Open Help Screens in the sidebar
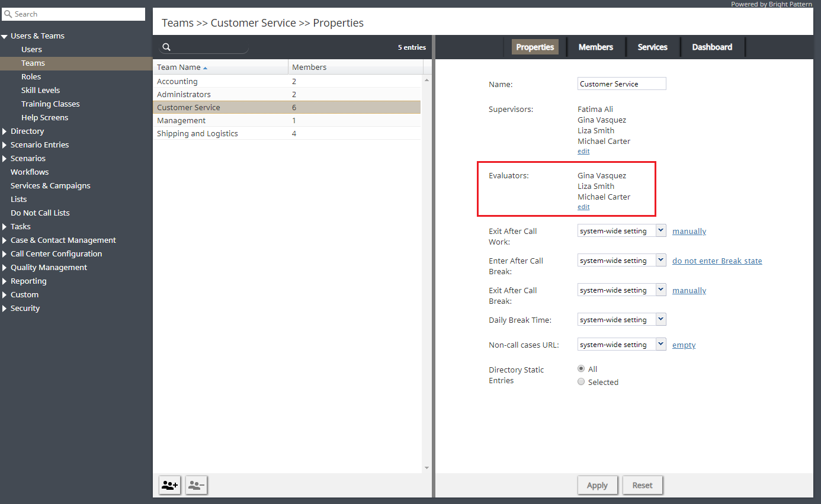Screen dimensions: 821x504 (x=44, y=118)
